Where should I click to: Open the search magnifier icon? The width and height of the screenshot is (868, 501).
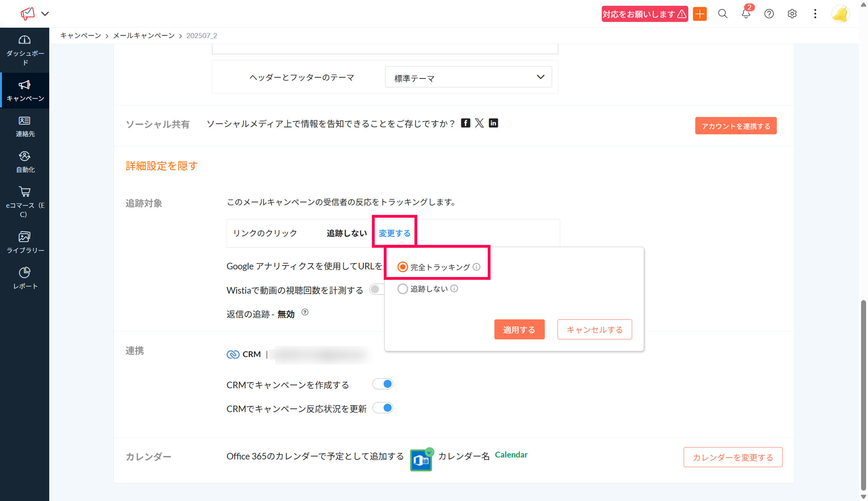point(723,14)
